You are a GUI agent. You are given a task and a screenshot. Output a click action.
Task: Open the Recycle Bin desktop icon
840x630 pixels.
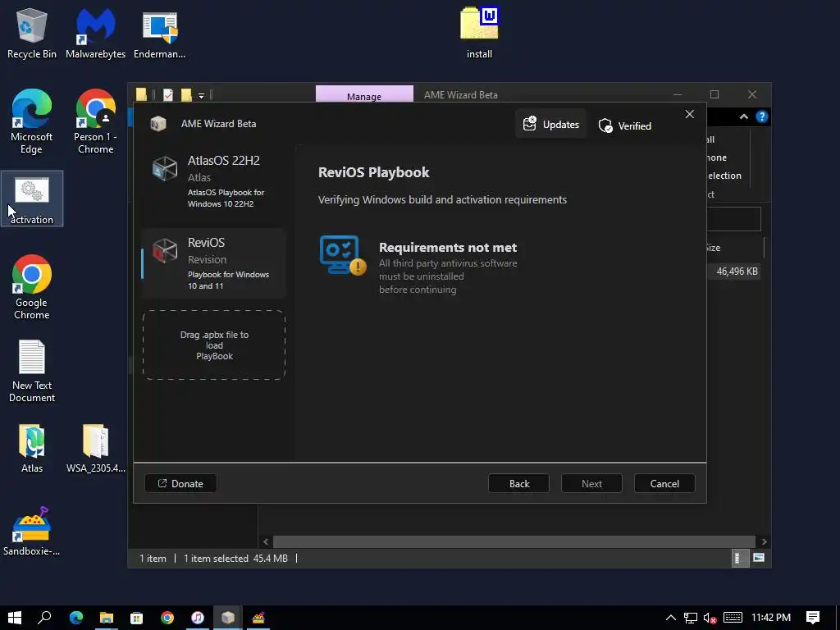click(x=32, y=33)
